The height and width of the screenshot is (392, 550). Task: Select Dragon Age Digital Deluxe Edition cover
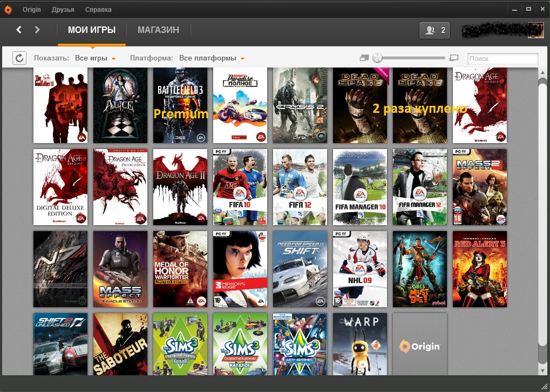click(x=60, y=187)
